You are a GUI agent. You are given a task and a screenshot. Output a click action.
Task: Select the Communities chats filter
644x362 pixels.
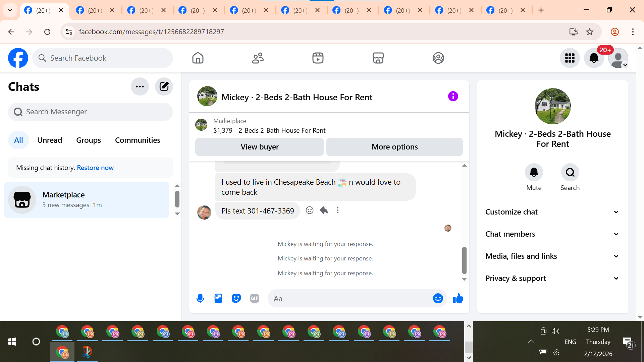tap(138, 140)
